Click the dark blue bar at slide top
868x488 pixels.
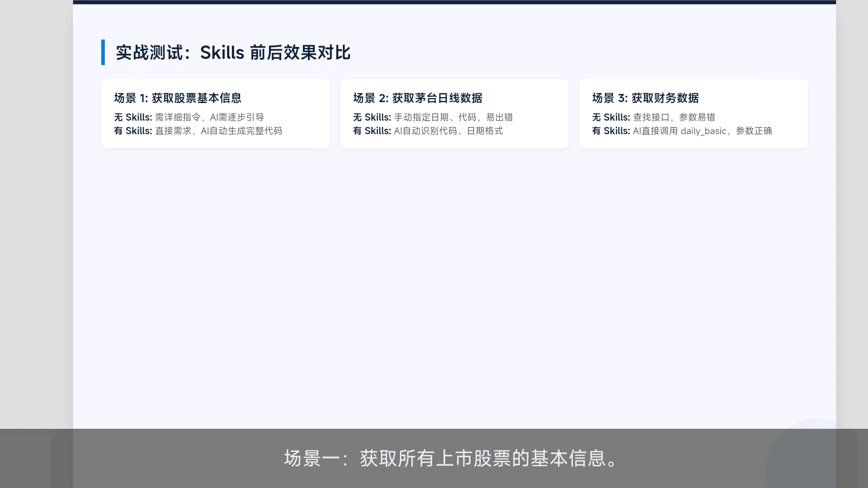[x=454, y=2]
